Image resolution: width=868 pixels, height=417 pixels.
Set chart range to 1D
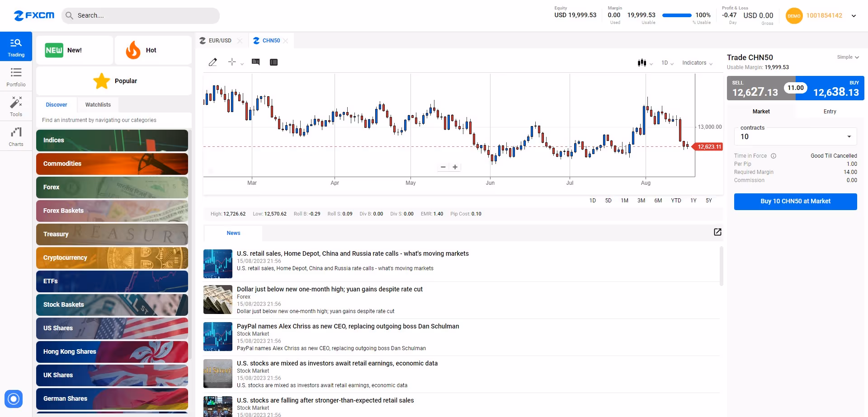(592, 201)
